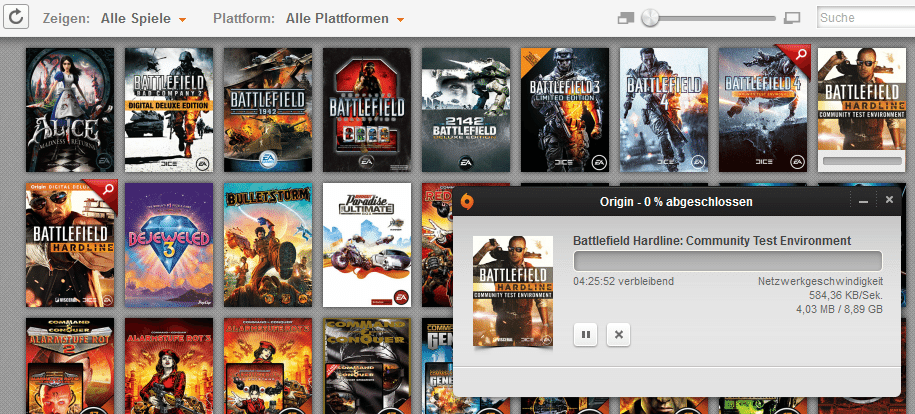
Task: Select the Bejeweled 3 game cover
Action: pos(164,245)
